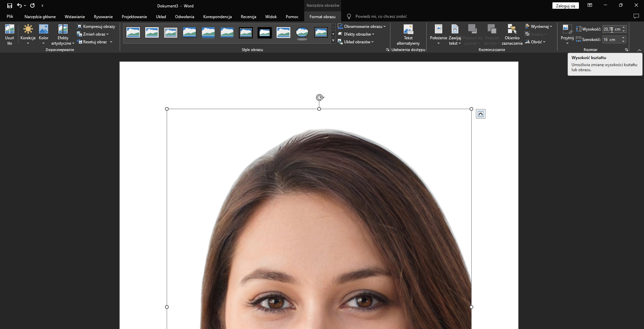Increase Wysokość with up spinner
The height and width of the screenshot is (329, 644).
(x=624, y=28)
